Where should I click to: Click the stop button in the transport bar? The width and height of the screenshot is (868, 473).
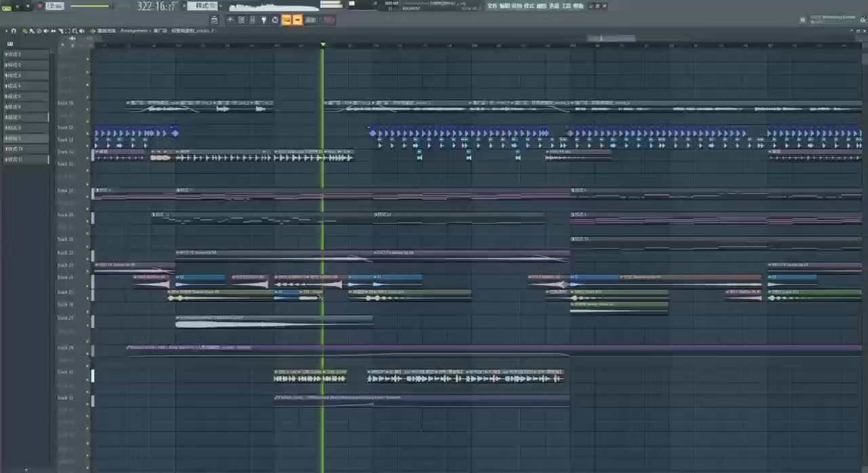28,5
